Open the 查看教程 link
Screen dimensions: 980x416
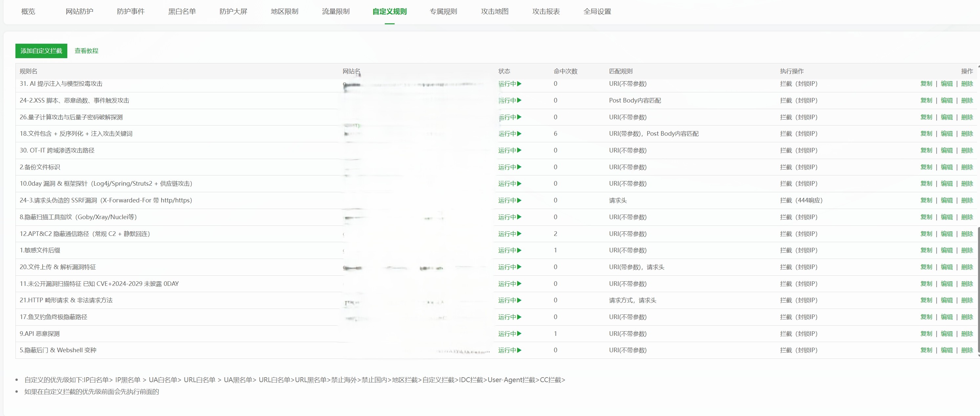tap(86, 51)
